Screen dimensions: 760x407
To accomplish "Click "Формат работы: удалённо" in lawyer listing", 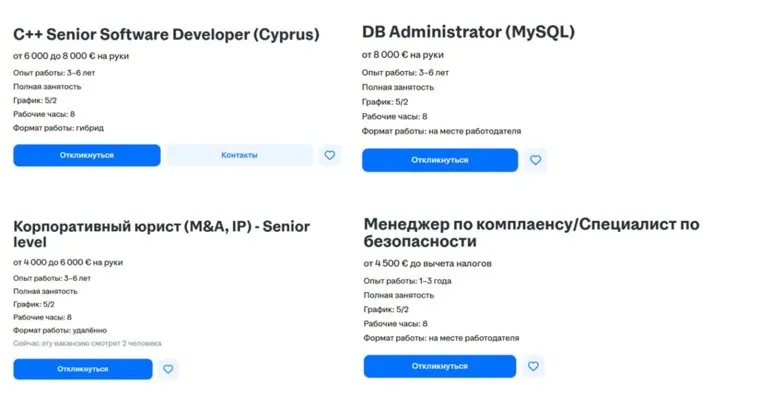I will coord(60,330).
